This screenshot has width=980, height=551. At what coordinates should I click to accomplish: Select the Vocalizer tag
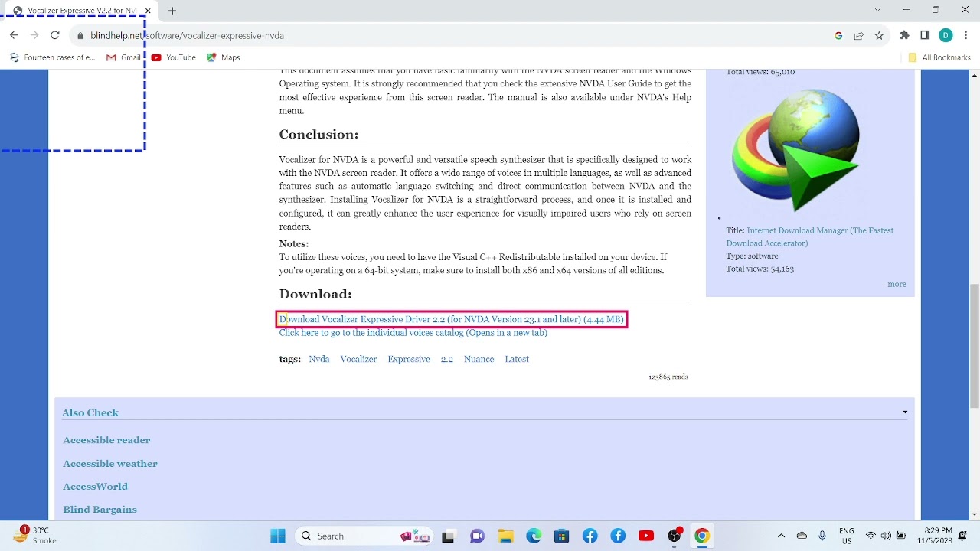358,359
